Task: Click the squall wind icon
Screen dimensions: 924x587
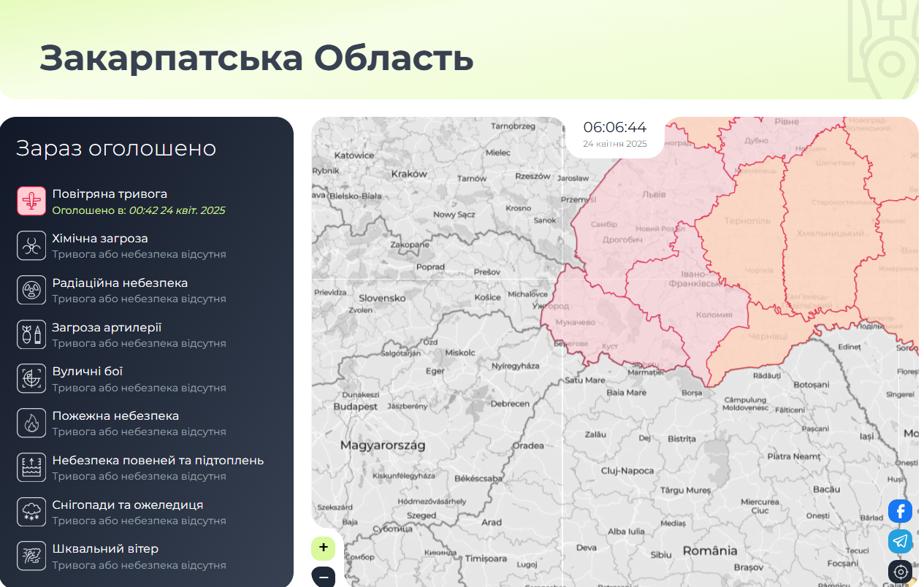Action: [31, 556]
